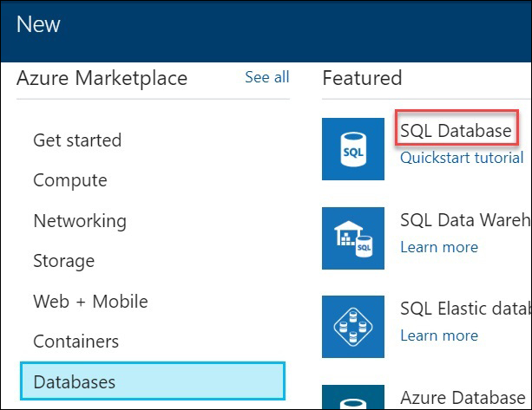Open Web + Mobile category
The width and height of the screenshot is (532, 410).
point(90,302)
